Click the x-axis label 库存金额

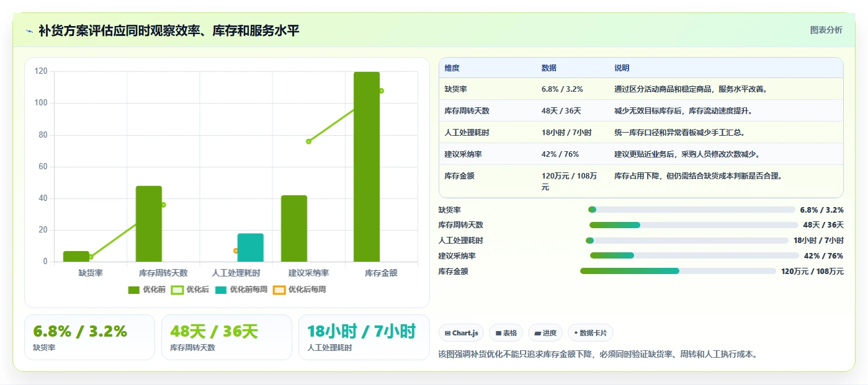381,273
